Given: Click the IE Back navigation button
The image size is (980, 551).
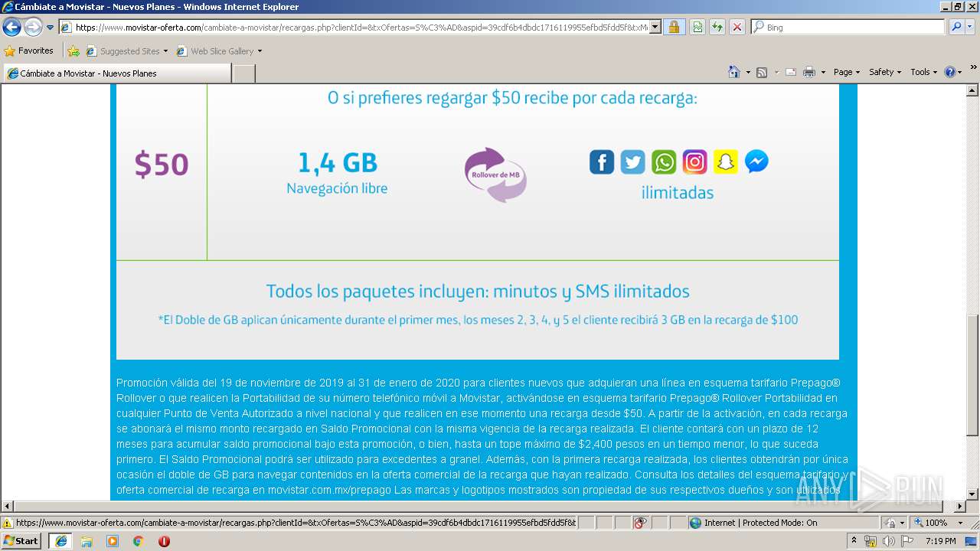Looking at the screenshot, I should (11, 28).
